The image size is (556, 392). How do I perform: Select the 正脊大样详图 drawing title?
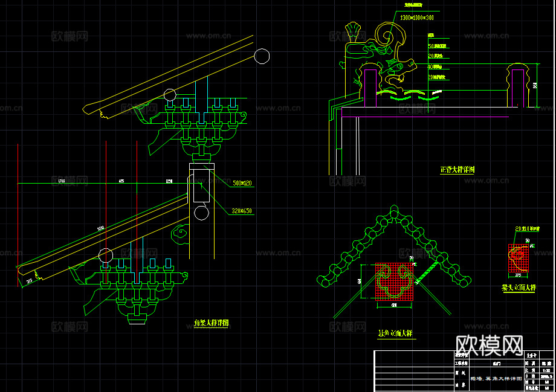[457, 170]
